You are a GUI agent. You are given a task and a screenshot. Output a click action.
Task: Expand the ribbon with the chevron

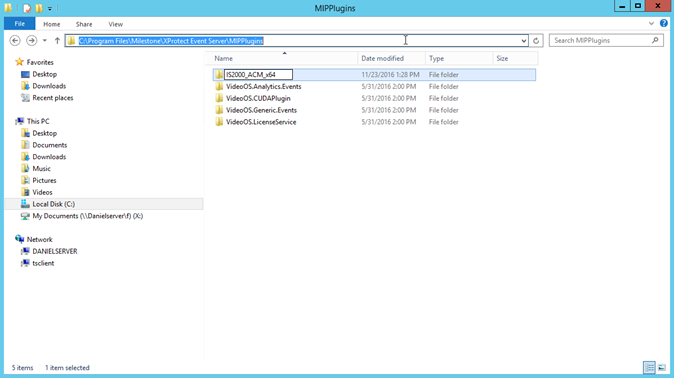coord(651,24)
